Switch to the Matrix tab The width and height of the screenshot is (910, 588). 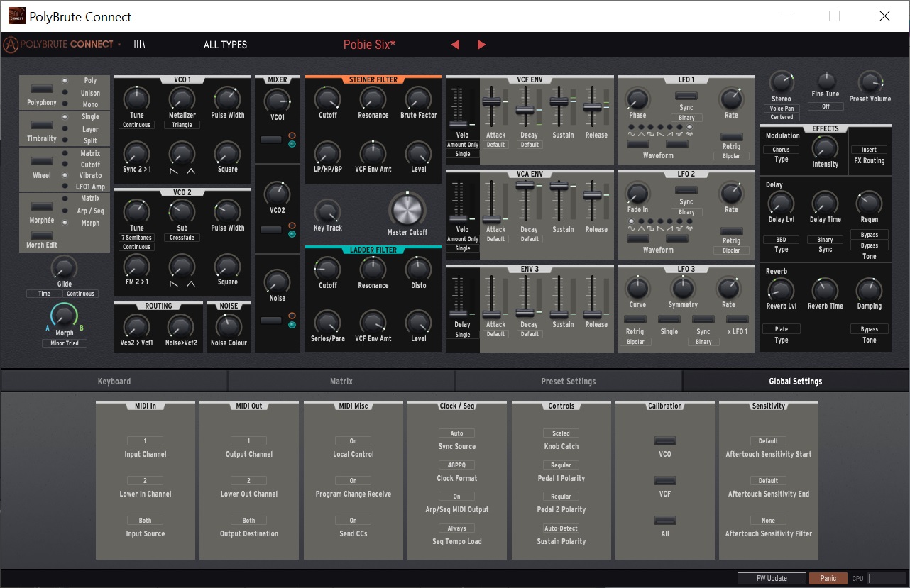(341, 381)
